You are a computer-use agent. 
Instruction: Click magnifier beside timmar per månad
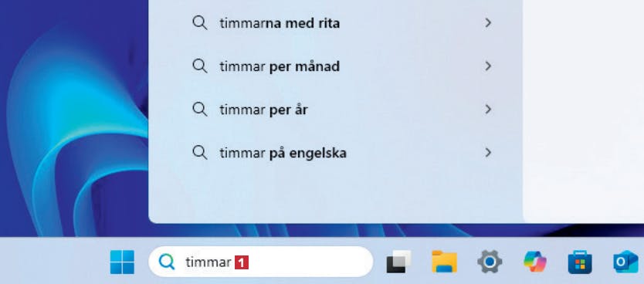pos(199,66)
